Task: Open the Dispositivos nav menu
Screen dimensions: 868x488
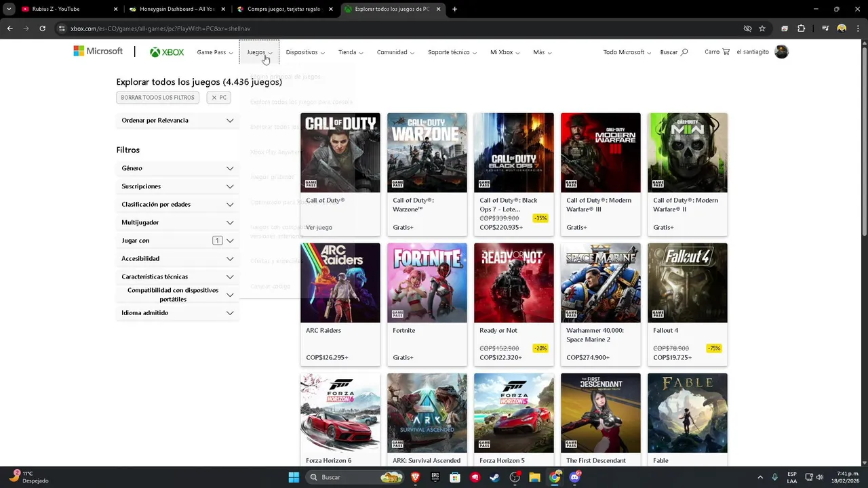Action: coord(305,52)
